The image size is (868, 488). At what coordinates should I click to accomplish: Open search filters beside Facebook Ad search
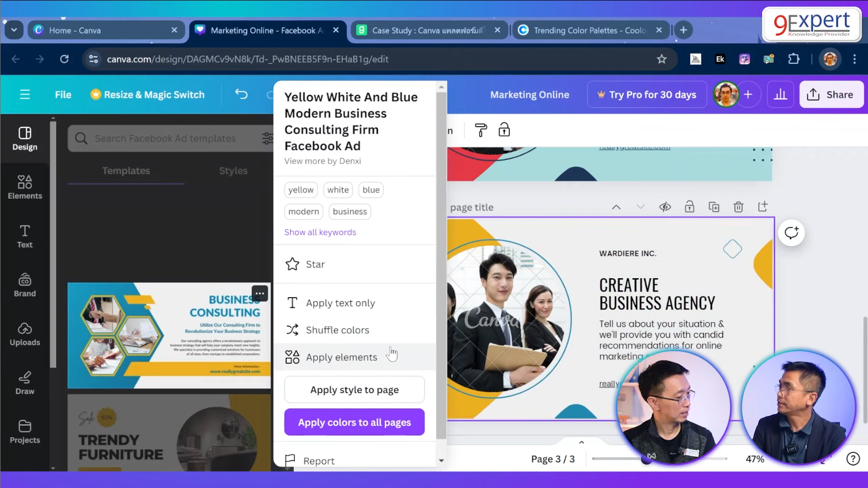click(267, 138)
